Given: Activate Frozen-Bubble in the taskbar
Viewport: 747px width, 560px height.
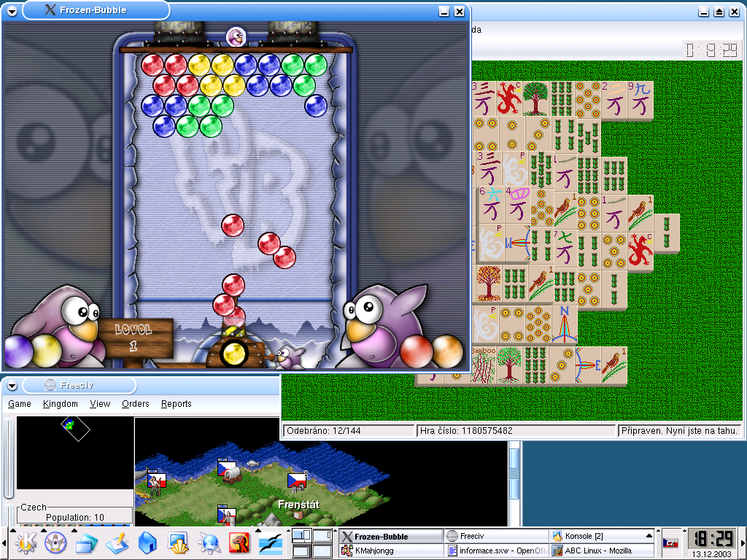Looking at the screenshot, I should pos(391,536).
